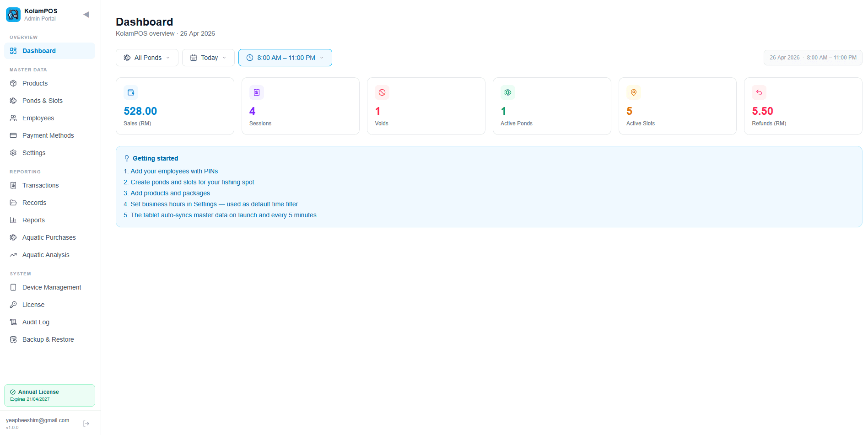Viewport: 868px width, 435px height.
Task: Open Device Management in the sidebar
Action: tap(52, 287)
